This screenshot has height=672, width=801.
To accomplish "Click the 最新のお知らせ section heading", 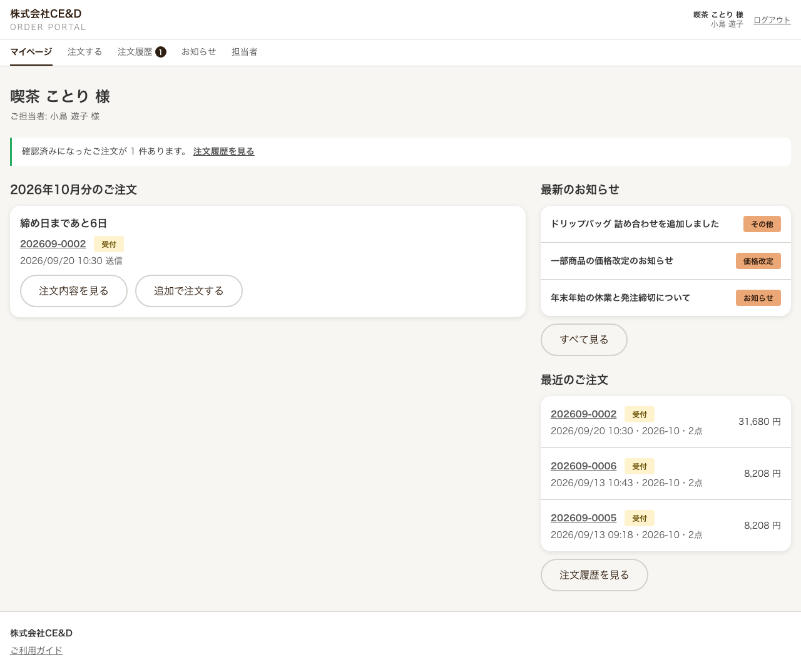I will [580, 190].
